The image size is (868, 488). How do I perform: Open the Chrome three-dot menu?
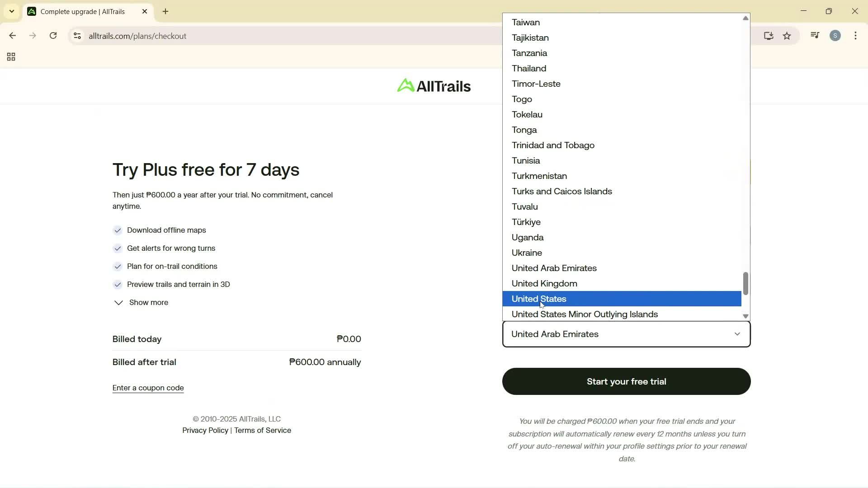[855, 36]
